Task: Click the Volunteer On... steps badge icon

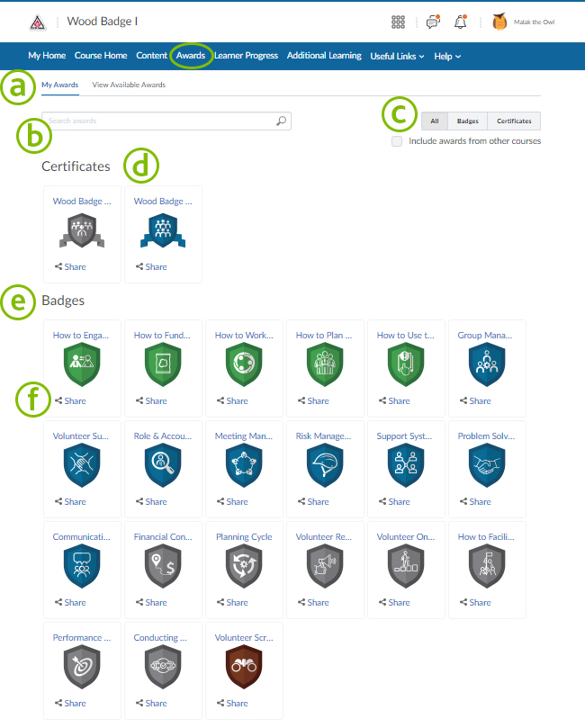Action: [406, 566]
